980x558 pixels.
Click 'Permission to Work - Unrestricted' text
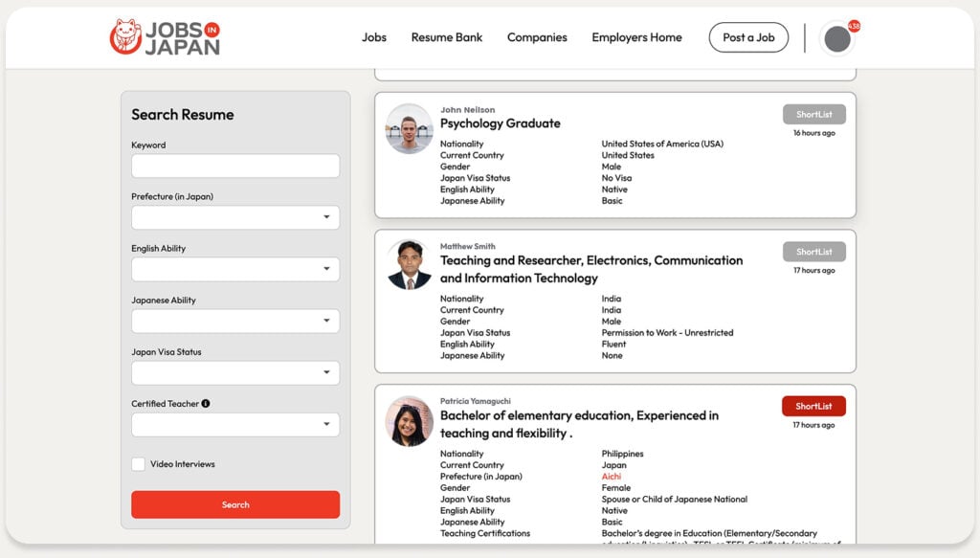[667, 333]
